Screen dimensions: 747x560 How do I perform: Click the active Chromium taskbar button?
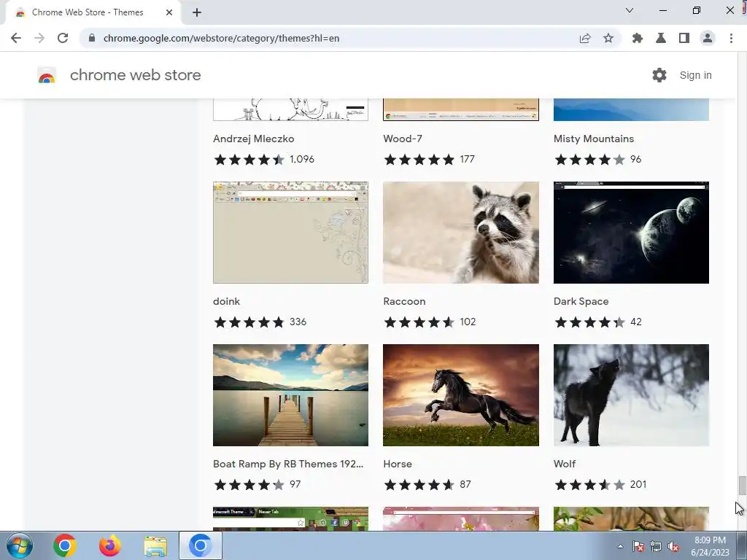(x=201, y=545)
